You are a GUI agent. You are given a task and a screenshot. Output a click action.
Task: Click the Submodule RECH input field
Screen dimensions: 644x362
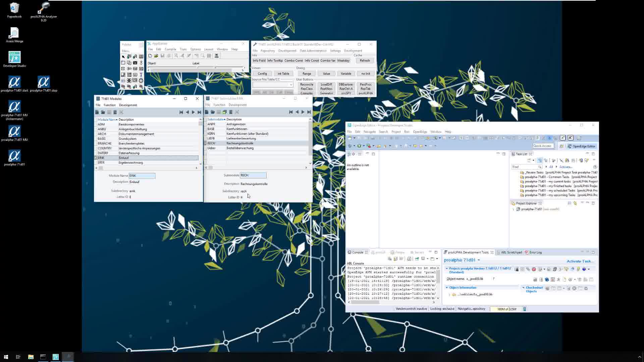click(x=253, y=175)
